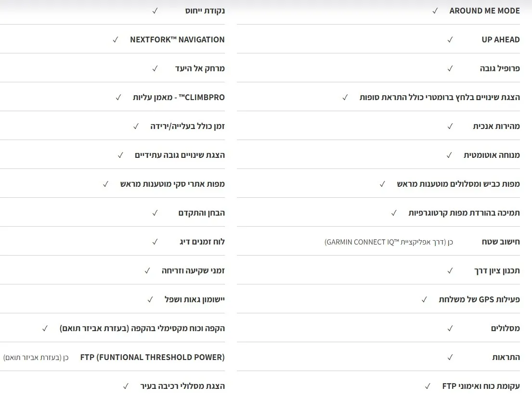532x399 pixels.
Task: Click the יישומון גאות ושפל label
Action: 195,299
